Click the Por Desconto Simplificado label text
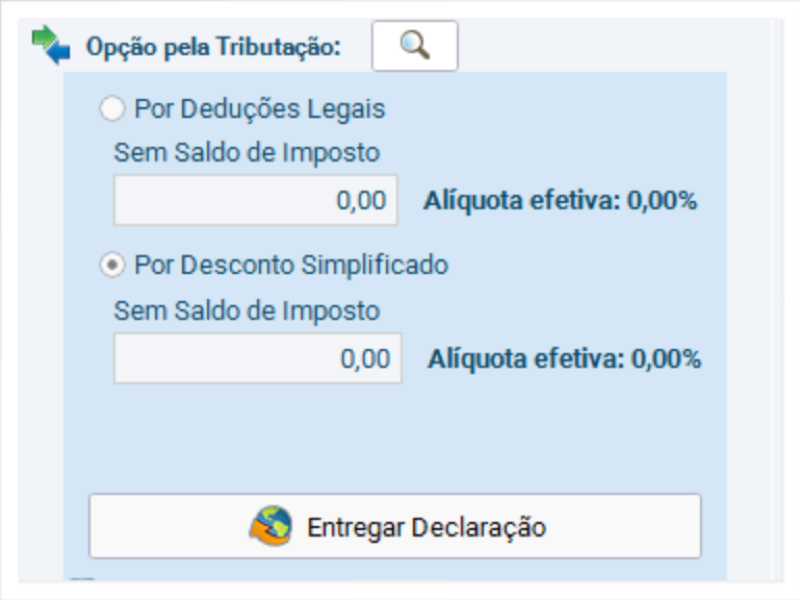Viewport: 800px width, 600px height. point(290,265)
